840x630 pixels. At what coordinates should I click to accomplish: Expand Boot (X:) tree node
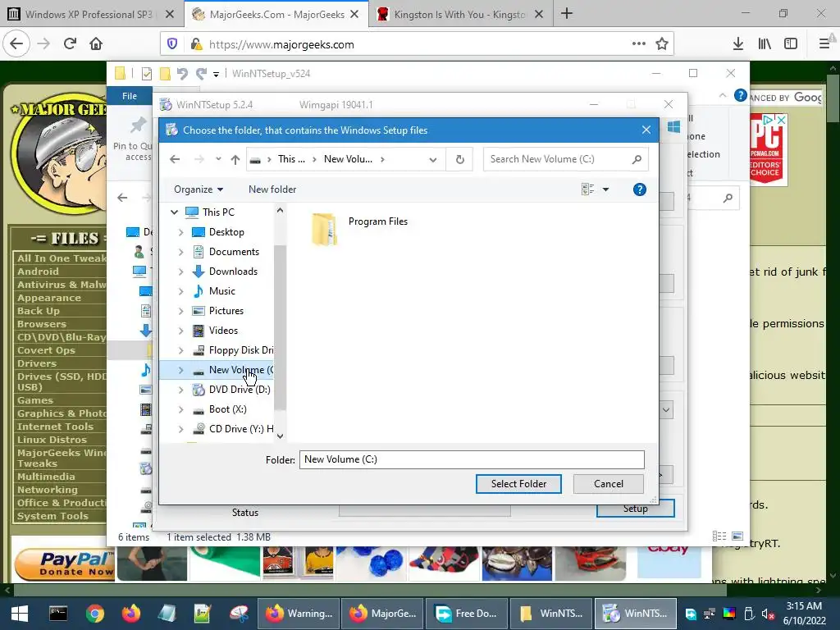tap(180, 410)
